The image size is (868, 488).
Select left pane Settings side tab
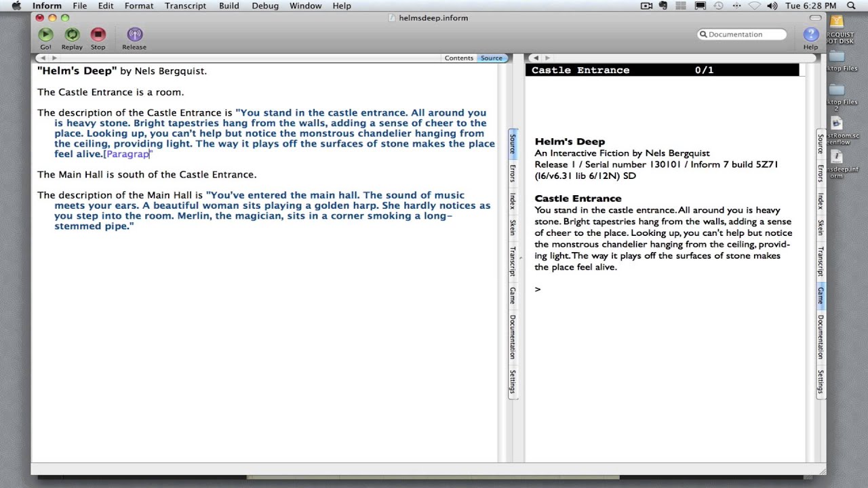coord(513,382)
